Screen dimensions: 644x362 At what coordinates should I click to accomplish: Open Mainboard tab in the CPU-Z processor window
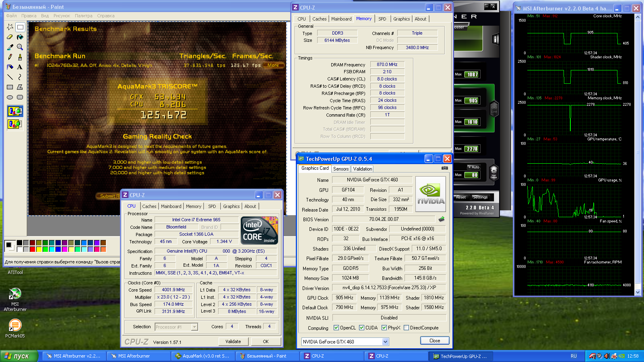tap(171, 206)
